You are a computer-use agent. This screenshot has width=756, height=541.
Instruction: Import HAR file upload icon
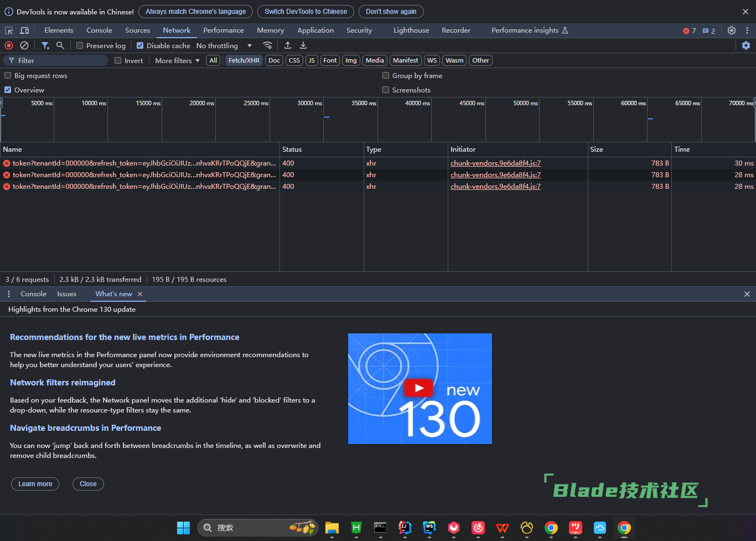[288, 45]
